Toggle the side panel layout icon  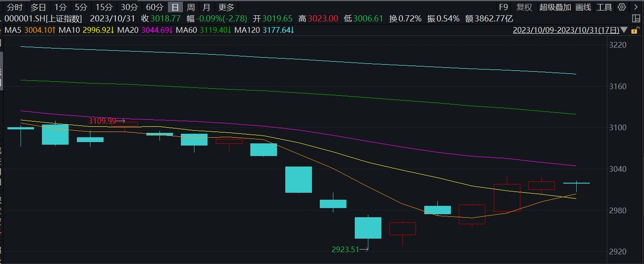636,19
